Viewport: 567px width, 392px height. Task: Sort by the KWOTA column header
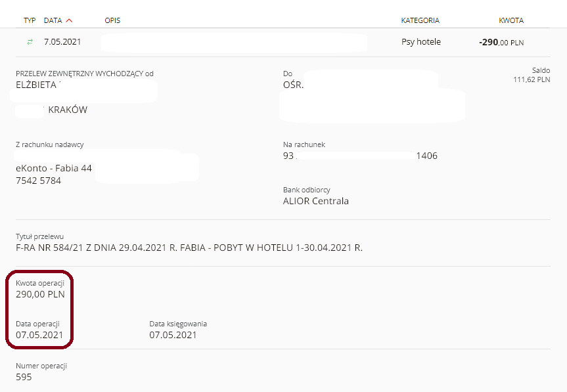(511, 20)
